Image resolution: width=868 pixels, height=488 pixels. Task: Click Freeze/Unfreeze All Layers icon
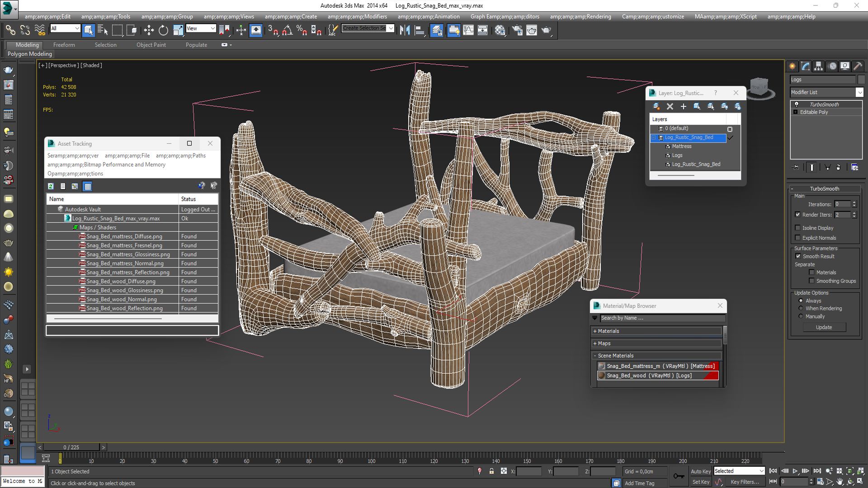tap(738, 106)
